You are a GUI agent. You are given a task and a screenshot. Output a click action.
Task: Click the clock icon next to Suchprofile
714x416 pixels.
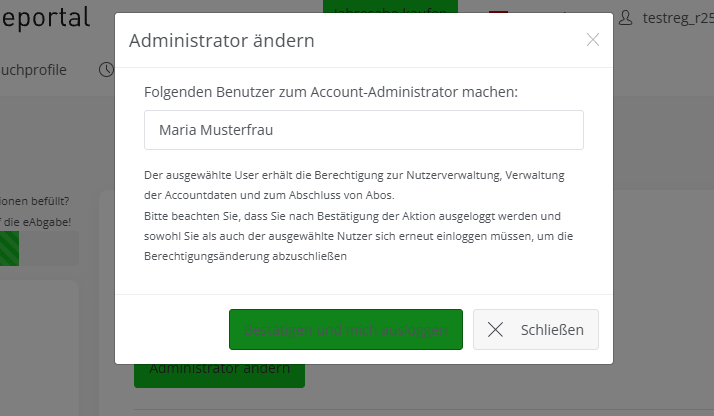106,69
